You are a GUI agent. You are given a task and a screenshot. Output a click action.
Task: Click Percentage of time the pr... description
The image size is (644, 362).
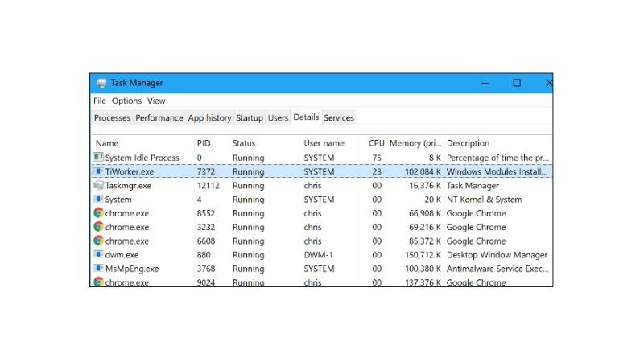497,158
